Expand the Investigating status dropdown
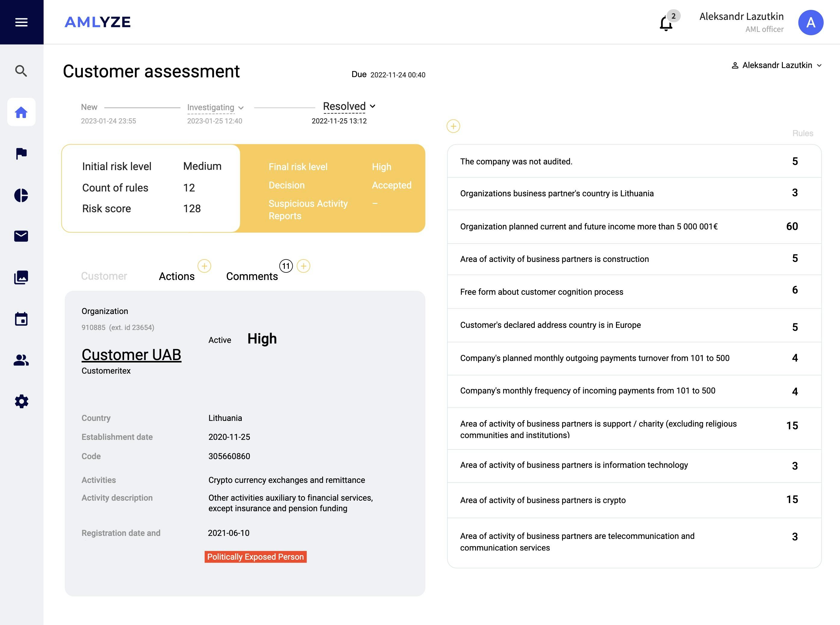The image size is (840, 625). coord(241,108)
